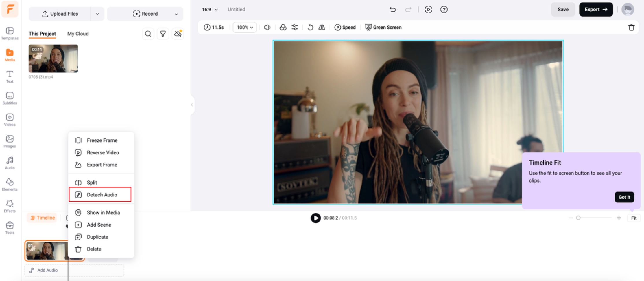Screen dimensions: 644x281
Task: Click the timeline zoom slider handle
Action: point(578,218)
